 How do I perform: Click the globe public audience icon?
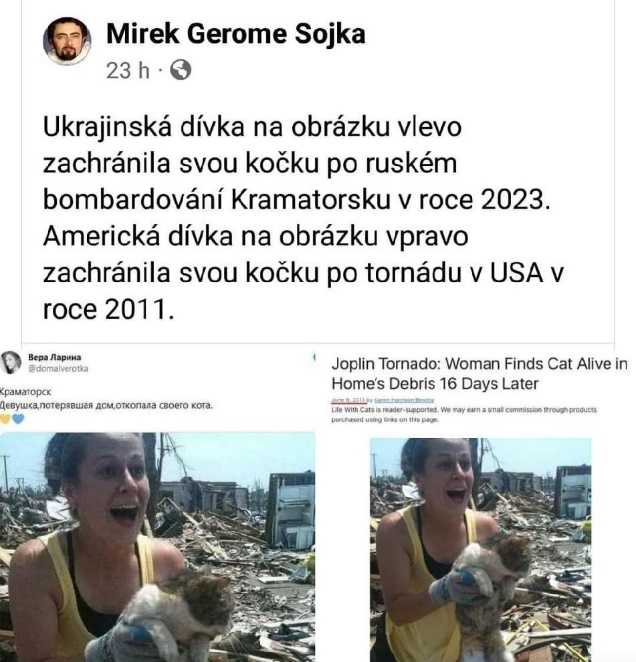click(x=181, y=70)
